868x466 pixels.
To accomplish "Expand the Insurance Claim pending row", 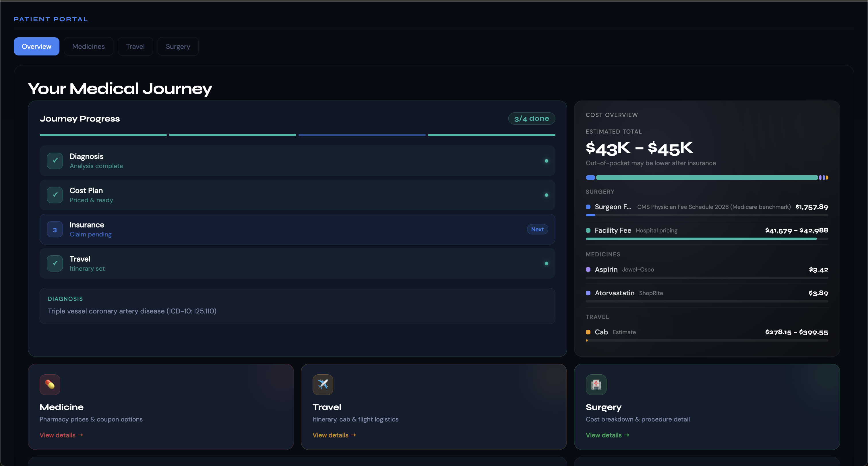I will click(297, 229).
